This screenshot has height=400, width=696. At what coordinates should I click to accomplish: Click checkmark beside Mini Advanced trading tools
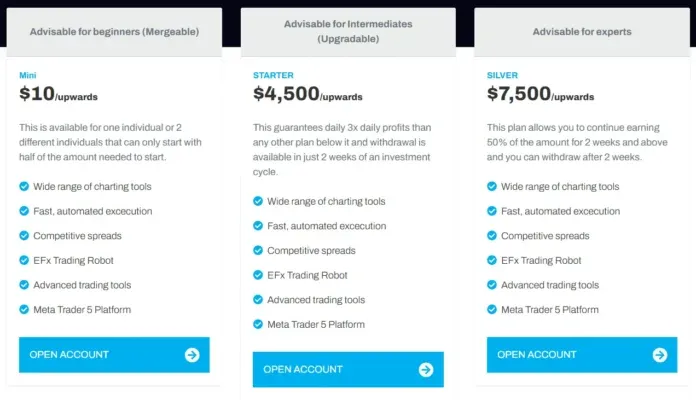point(24,285)
